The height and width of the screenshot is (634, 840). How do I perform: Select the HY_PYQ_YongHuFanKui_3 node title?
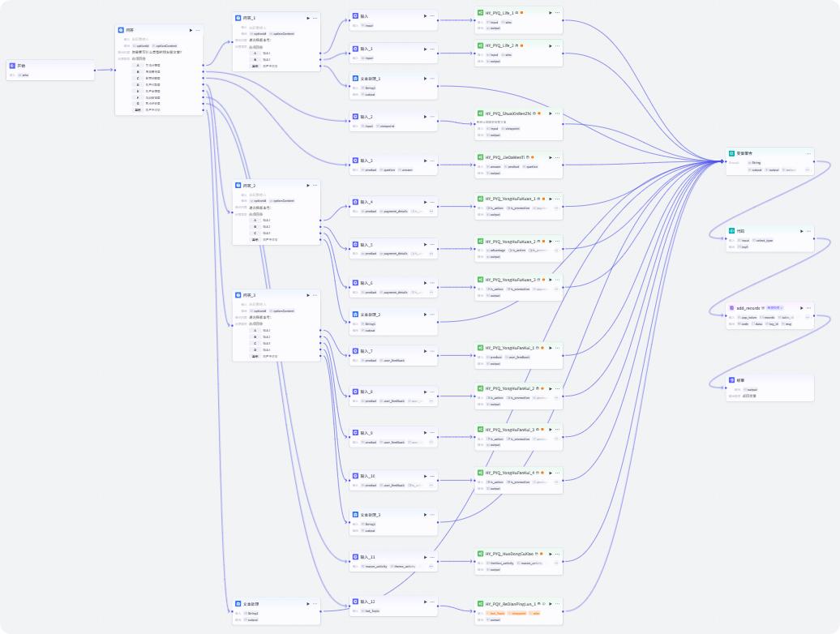tap(509, 430)
